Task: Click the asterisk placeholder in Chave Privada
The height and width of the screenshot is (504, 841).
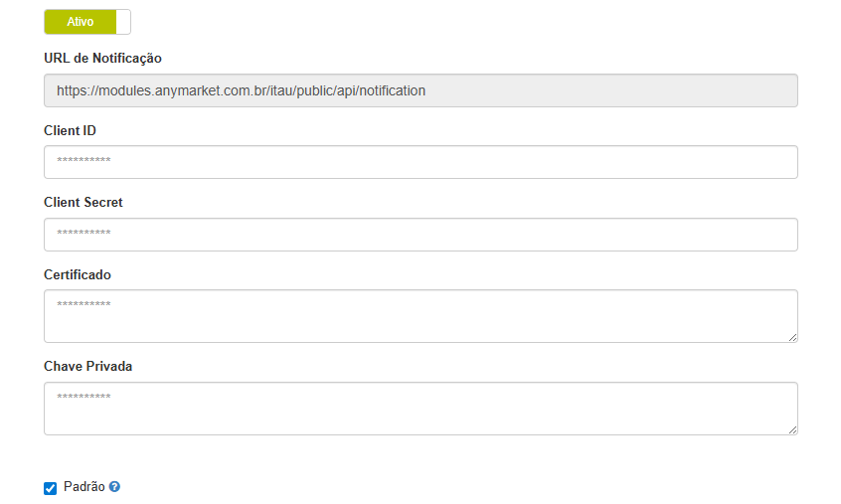Action: (x=84, y=398)
